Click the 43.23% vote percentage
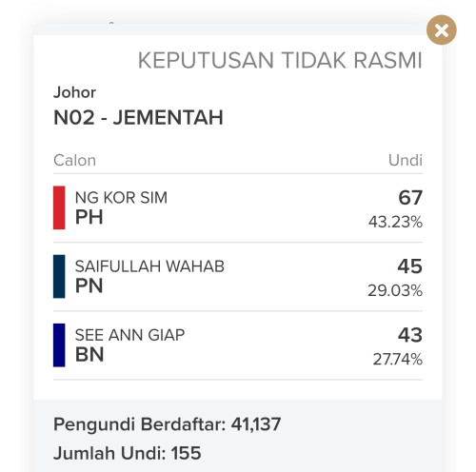This screenshot has height=472, width=476. (395, 222)
